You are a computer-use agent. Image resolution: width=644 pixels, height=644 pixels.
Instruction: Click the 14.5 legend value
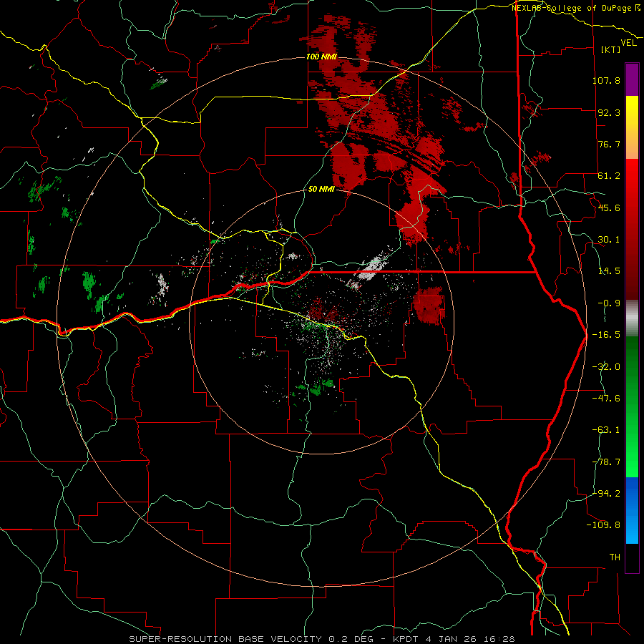(609, 271)
